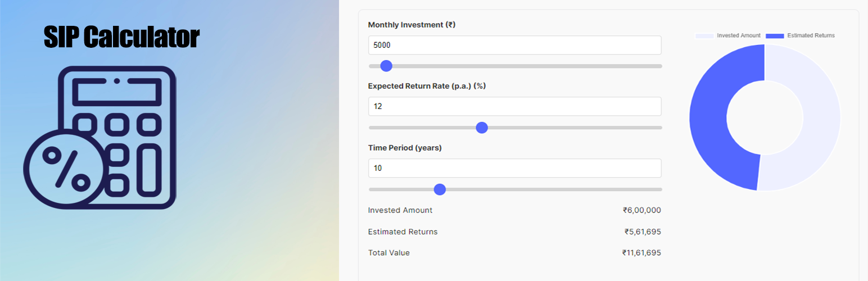Click the ₹6,00,000 invested amount value

click(641, 210)
